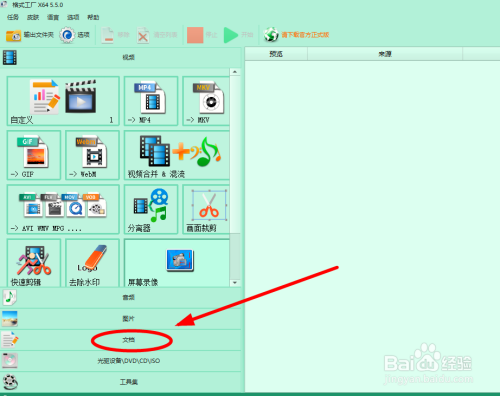The width and height of the screenshot is (500, 396).
Task: Select the -> MKV conversion tile
Action: coord(206,101)
